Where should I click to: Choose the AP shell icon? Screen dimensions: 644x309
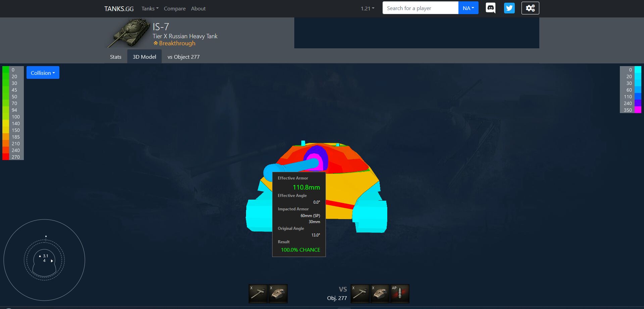(x=400, y=294)
